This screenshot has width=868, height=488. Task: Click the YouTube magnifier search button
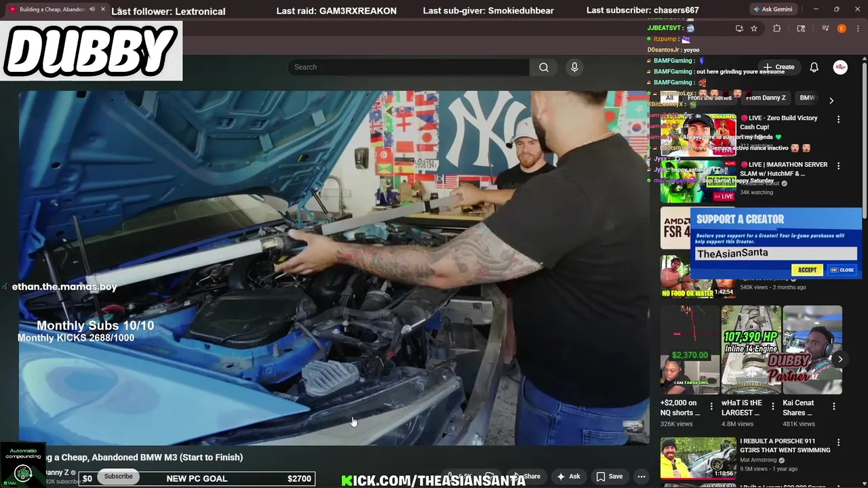[544, 67]
